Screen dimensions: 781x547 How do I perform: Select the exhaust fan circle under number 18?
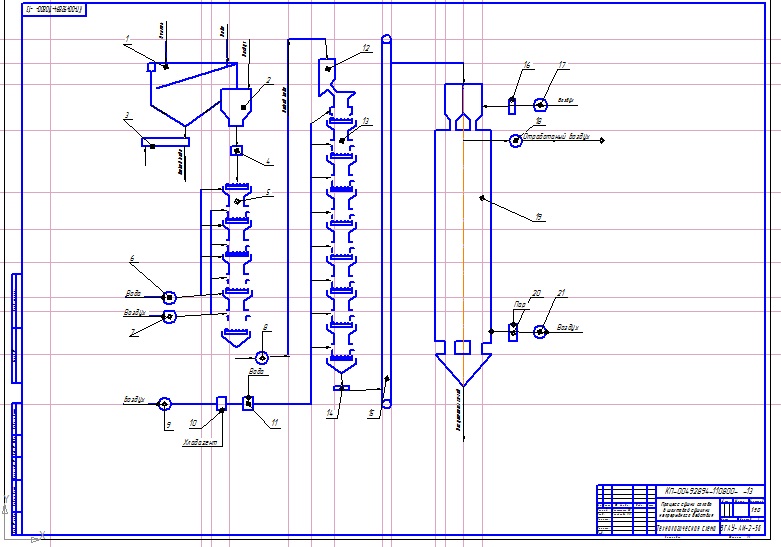pos(516,140)
